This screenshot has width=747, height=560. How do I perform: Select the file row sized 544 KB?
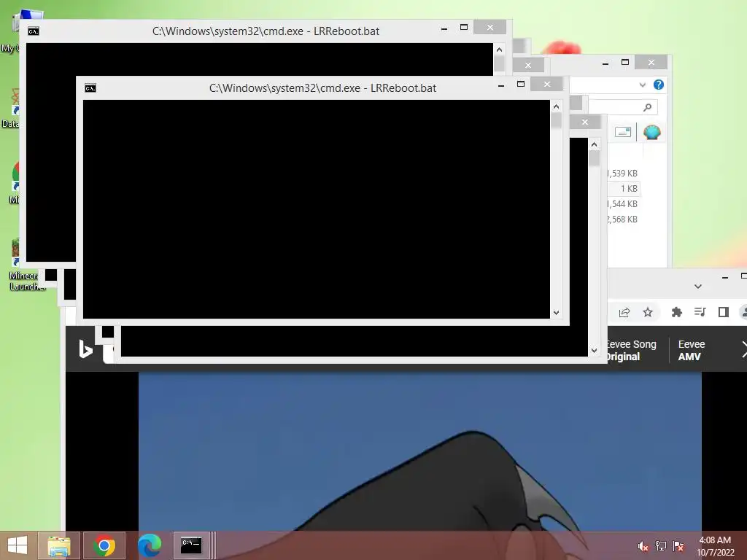624,204
